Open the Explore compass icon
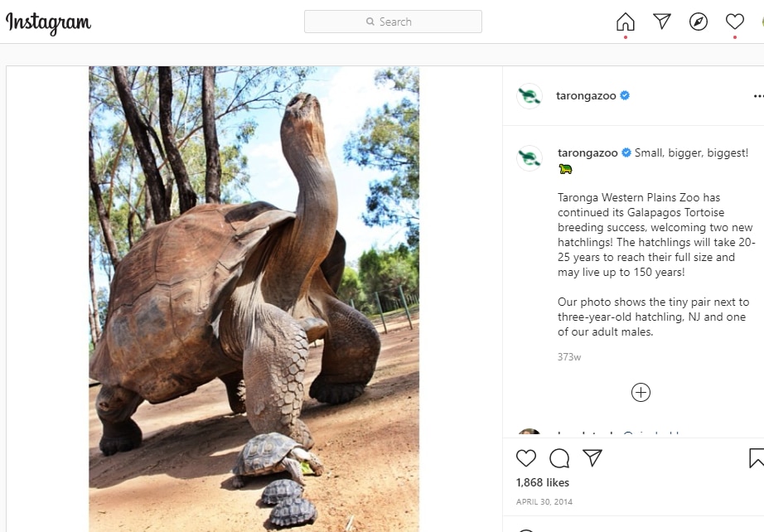The width and height of the screenshot is (764, 532). (x=699, y=22)
